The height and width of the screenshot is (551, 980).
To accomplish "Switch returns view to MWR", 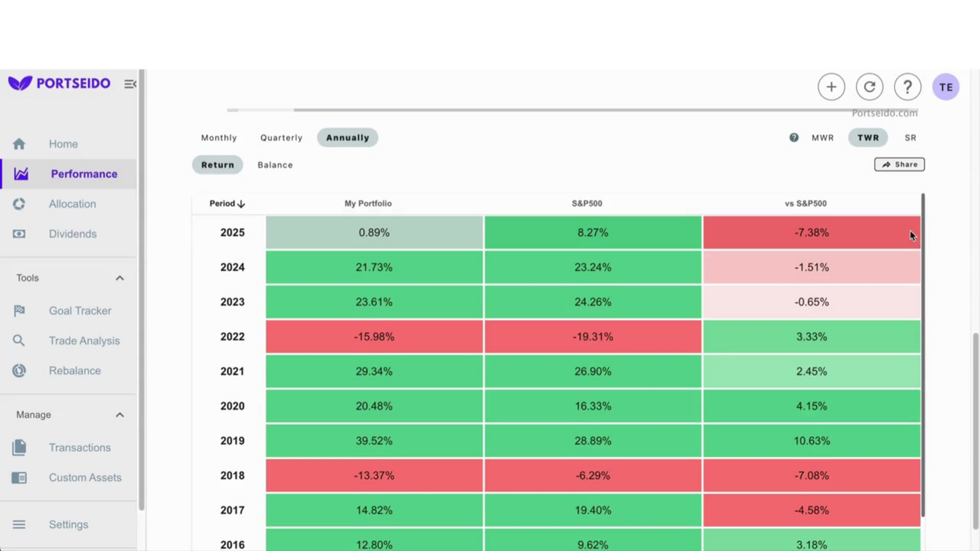I will 822,137.
